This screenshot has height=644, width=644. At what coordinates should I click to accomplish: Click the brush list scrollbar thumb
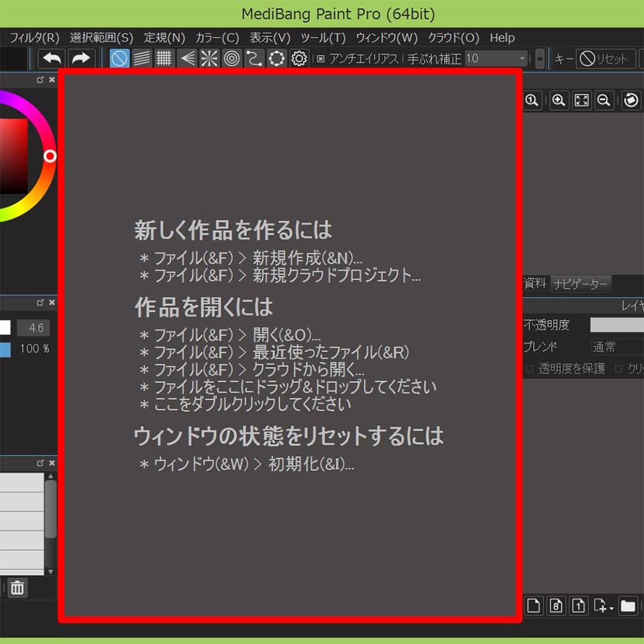(50, 508)
